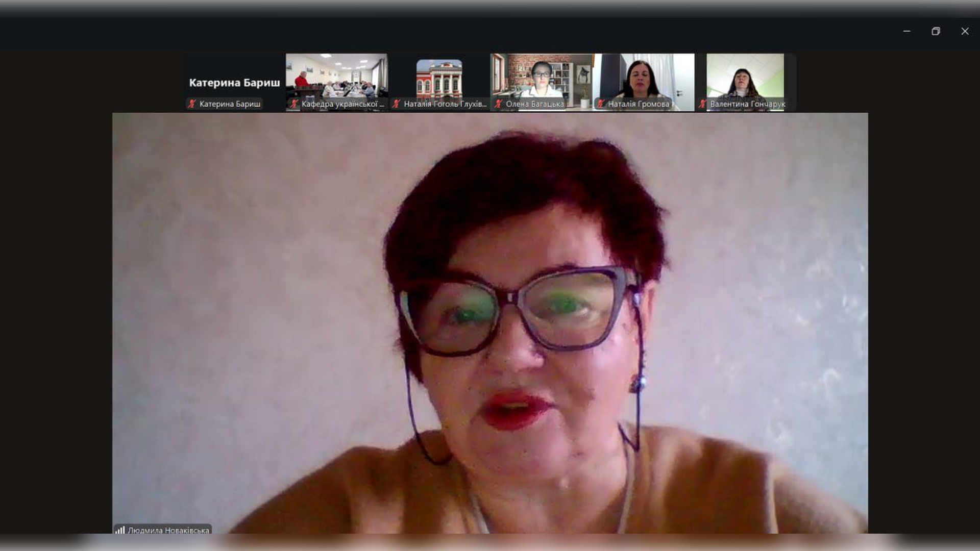
Task: Select Валентина Гончарук video thumbnail
Action: click(x=745, y=77)
